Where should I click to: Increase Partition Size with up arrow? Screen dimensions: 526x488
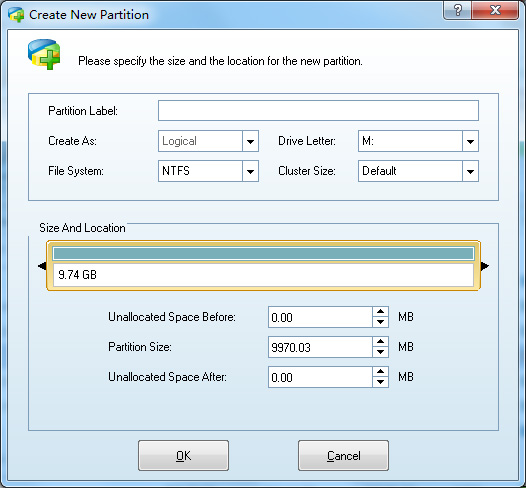coord(380,342)
